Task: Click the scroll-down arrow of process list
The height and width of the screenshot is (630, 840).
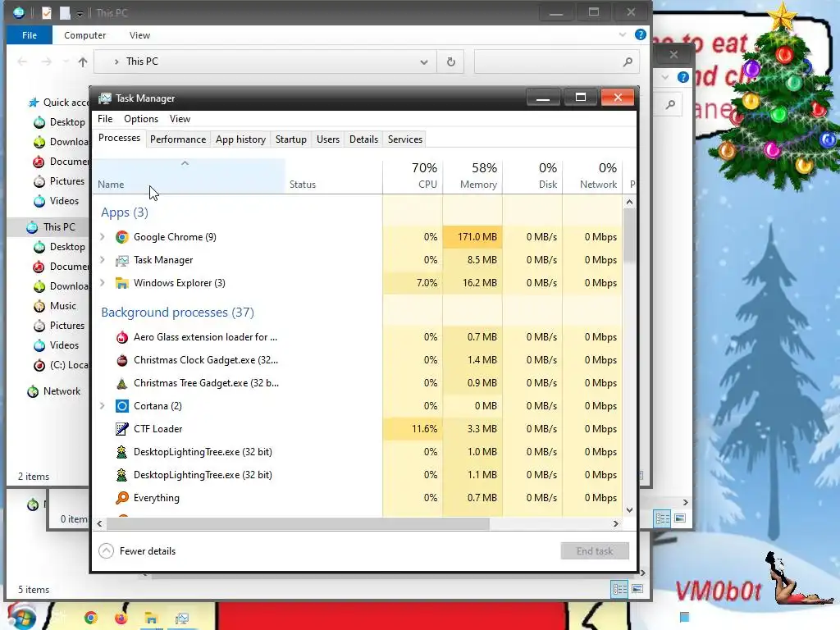Action: (629, 510)
